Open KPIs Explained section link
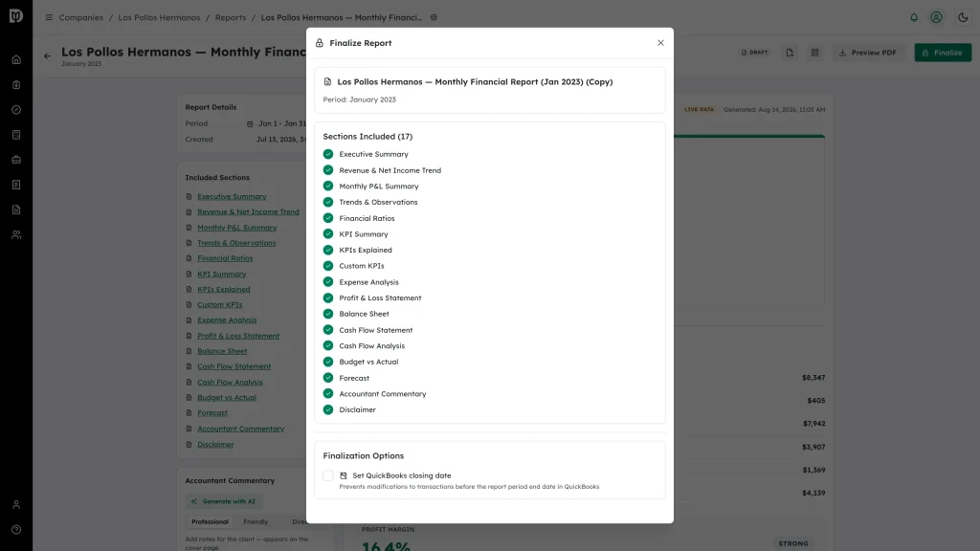Screen dimensions: 980x551 pos(224,289)
